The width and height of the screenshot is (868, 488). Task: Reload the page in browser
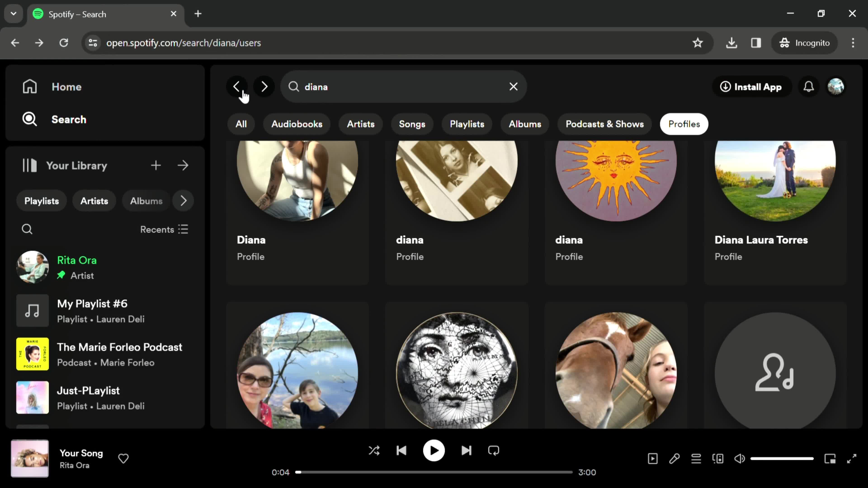pyautogui.click(x=64, y=43)
